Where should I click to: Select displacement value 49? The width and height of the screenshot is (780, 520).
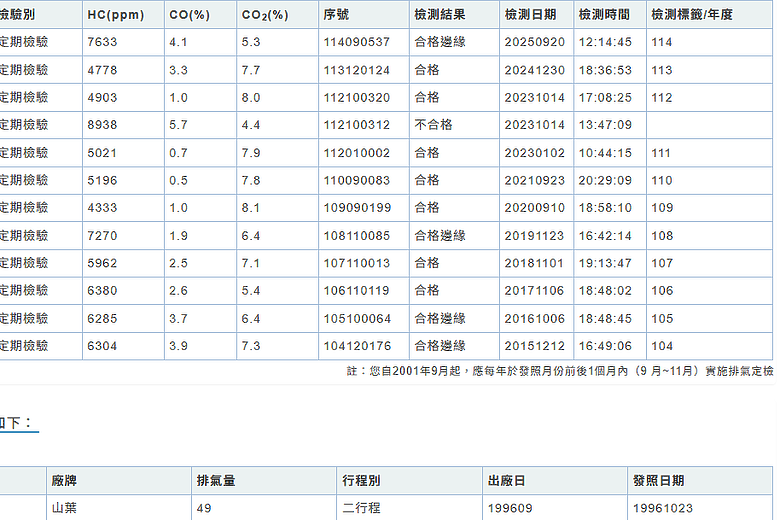coord(204,508)
